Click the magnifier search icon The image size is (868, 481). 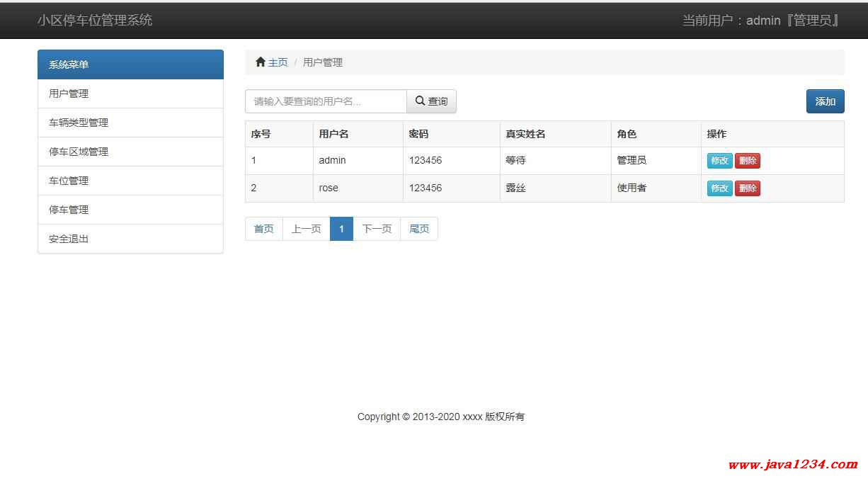point(420,101)
